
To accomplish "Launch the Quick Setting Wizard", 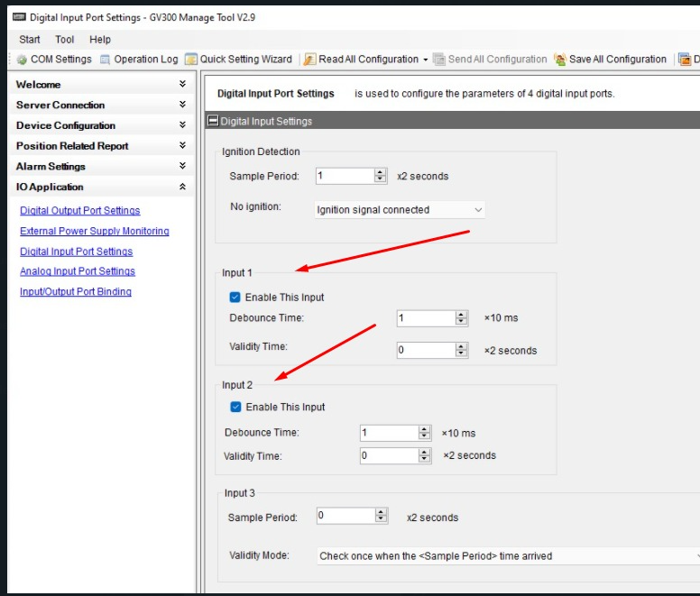I will 239,60.
